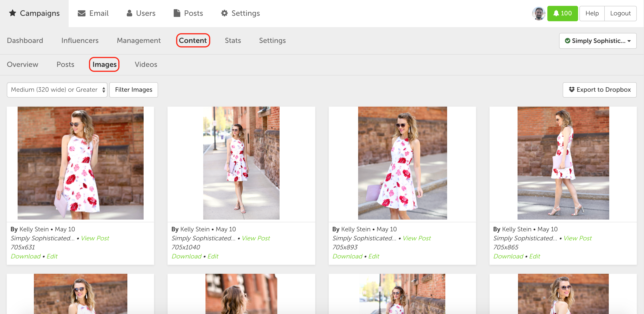Download the 705x631 image

26,256
